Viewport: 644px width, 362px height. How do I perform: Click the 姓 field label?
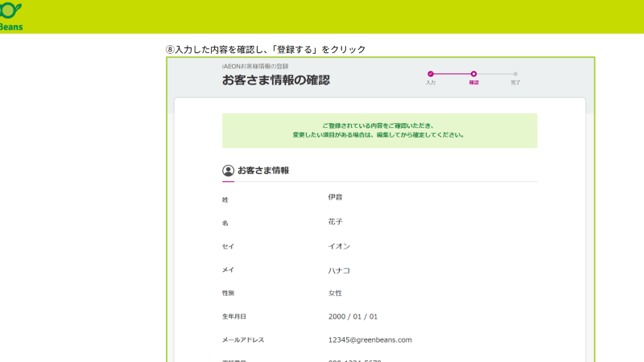pos(225,200)
